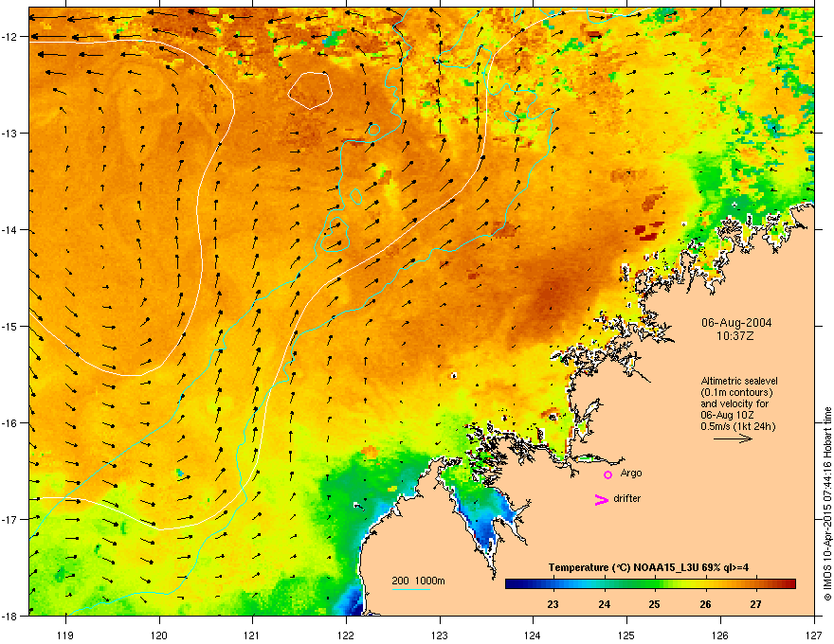Click the 27 tick label on color bar
The image size is (834, 644).
click(x=756, y=604)
